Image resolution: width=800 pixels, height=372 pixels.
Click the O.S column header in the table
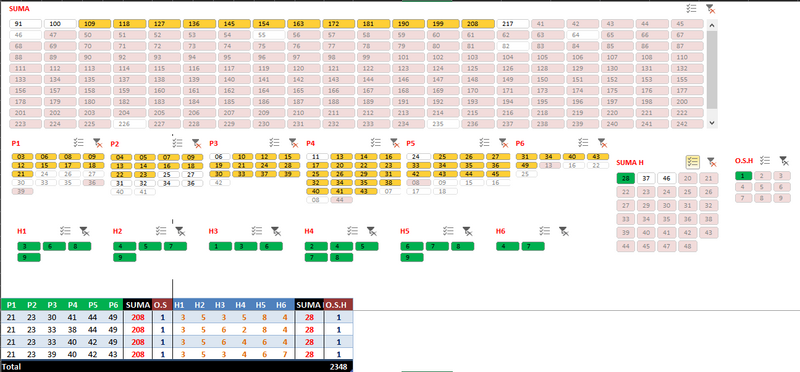[162, 305]
